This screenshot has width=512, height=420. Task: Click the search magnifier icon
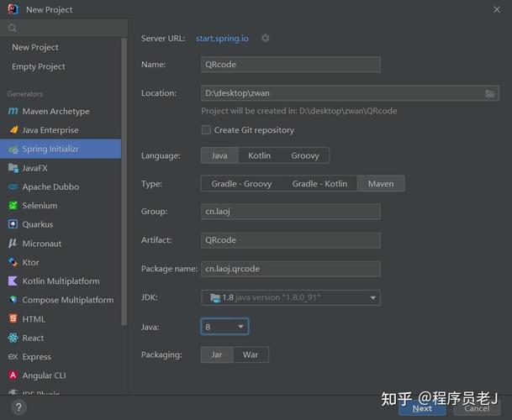(x=13, y=28)
